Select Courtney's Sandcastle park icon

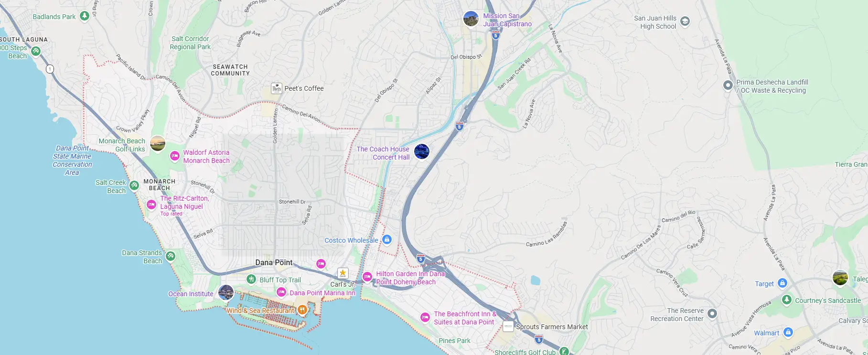tap(787, 300)
